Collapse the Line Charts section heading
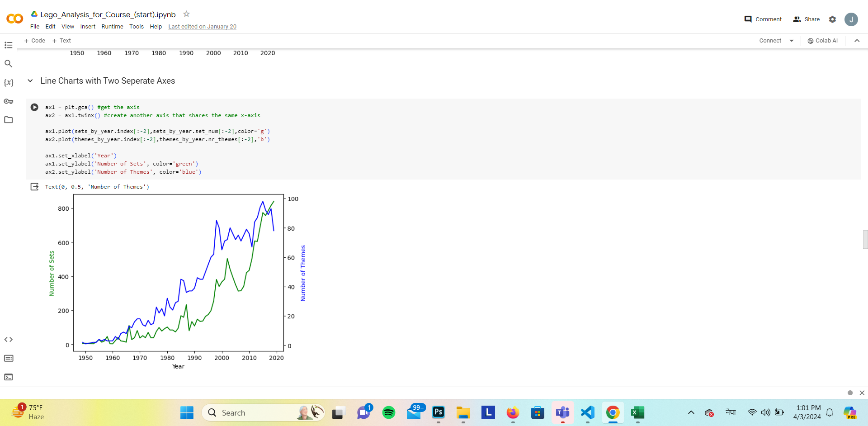Screen dimensions: 868x426 coord(30,81)
